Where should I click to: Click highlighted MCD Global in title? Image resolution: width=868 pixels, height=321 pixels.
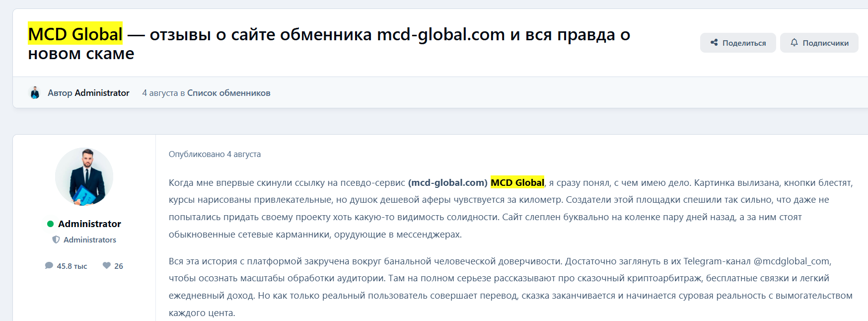pos(75,34)
